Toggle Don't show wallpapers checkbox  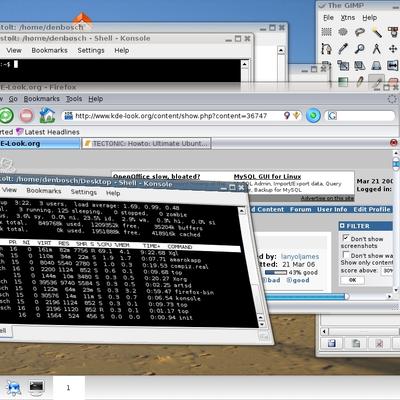pyautogui.click(x=346, y=255)
